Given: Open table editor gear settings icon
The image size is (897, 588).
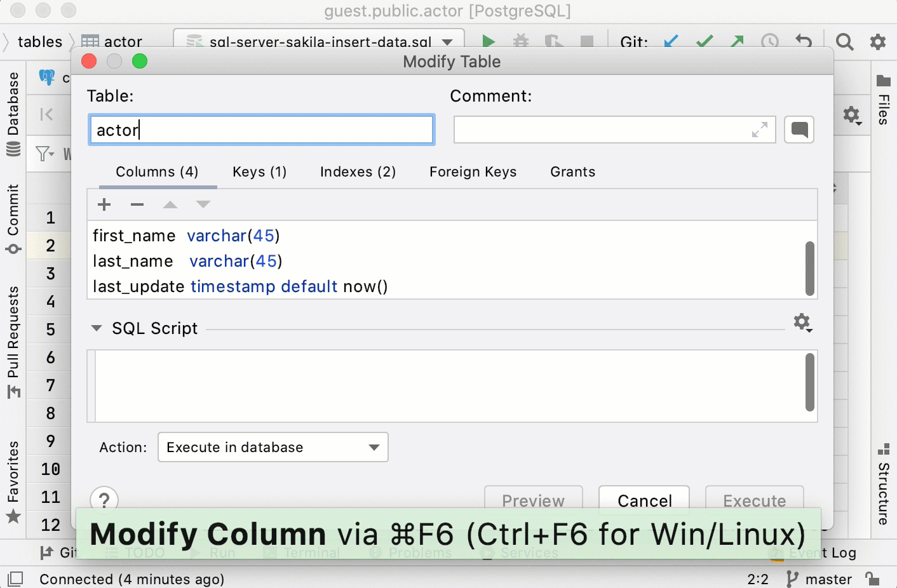Looking at the screenshot, I should tap(852, 115).
